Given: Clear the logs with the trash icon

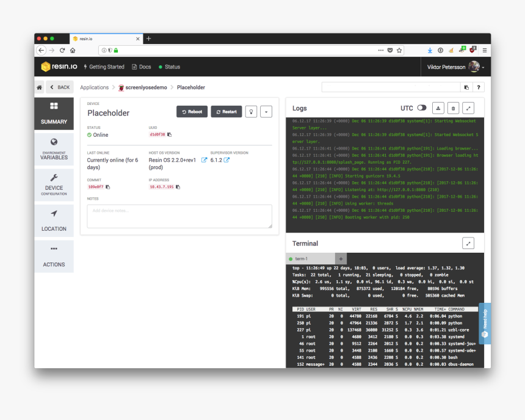Looking at the screenshot, I should 453,107.
